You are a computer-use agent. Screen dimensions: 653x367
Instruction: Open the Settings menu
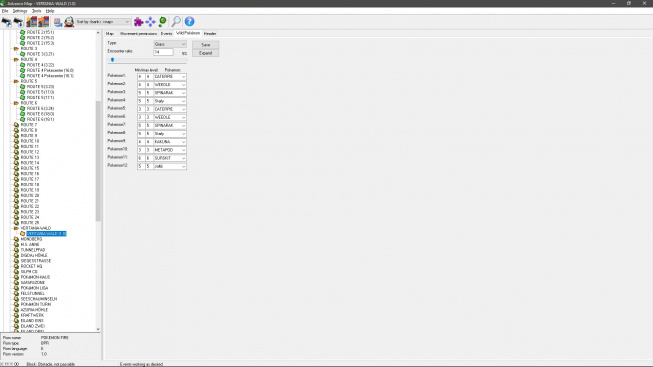click(x=20, y=11)
